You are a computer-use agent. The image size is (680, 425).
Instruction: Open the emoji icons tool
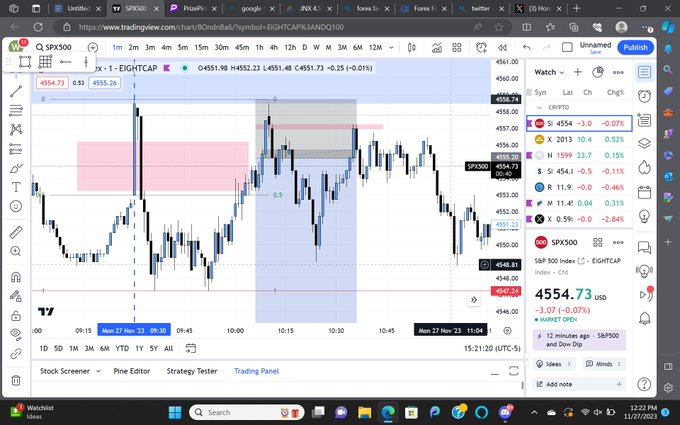(x=16, y=206)
